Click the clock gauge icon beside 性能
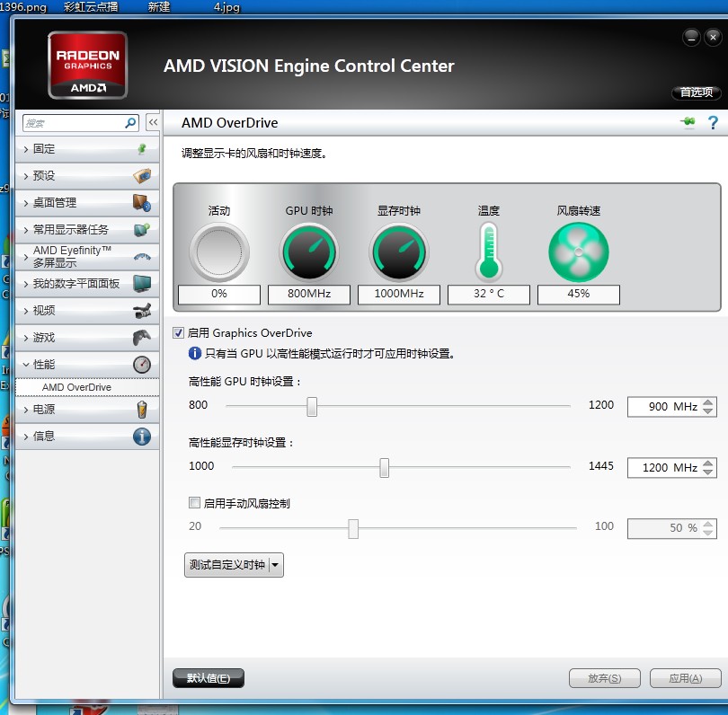Screen dimensions: 728x715 [x=142, y=364]
